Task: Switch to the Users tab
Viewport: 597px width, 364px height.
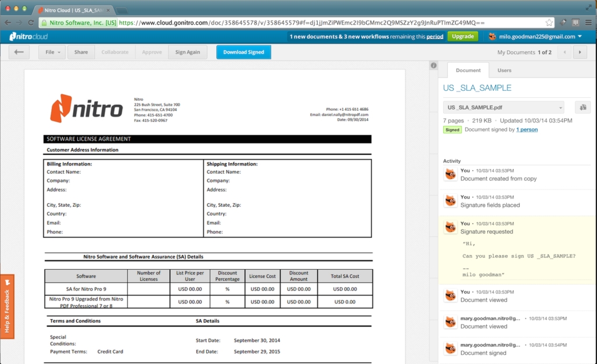Action: point(504,70)
